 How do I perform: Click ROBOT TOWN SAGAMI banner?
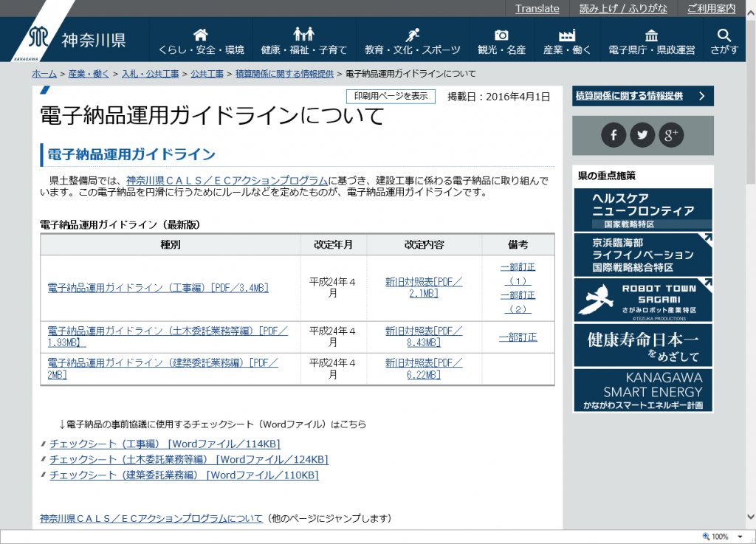(643, 300)
